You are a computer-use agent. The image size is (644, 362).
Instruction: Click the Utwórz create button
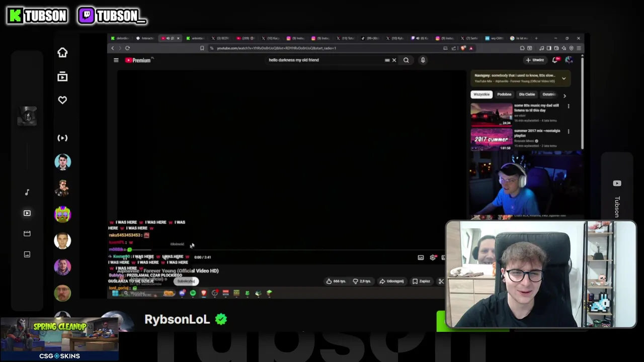[535, 60]
